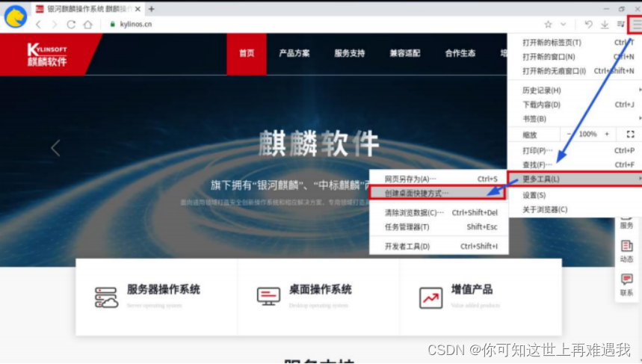Click the 增值产品 heading link
This screenshot has width=642, height=364.
pos(472,289)
